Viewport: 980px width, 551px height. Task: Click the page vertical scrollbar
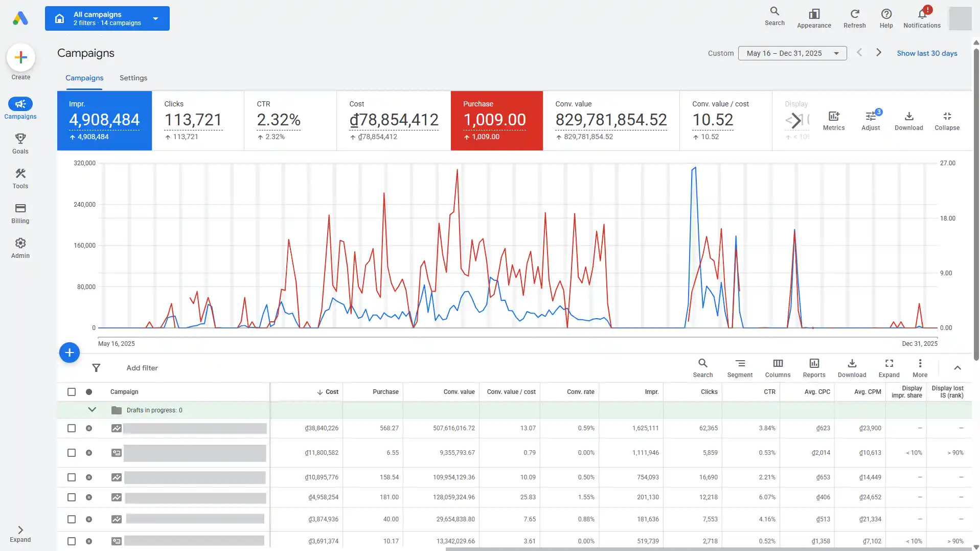pos(976,205)
